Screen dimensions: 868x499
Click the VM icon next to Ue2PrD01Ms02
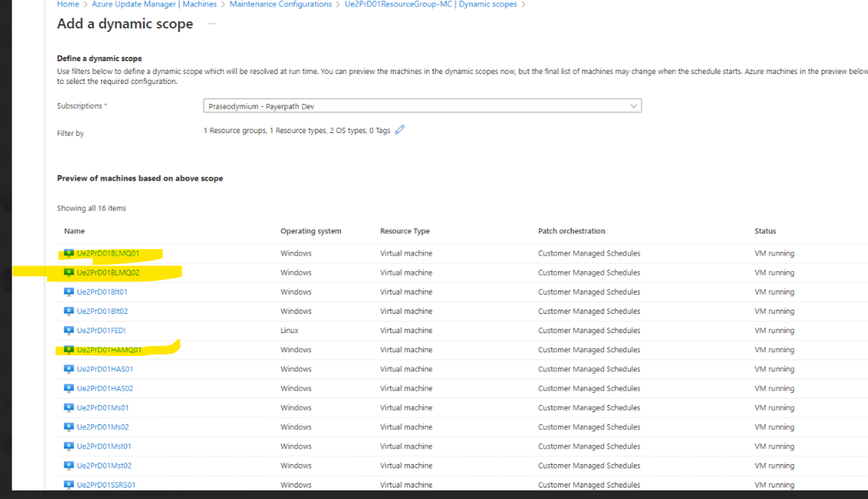pos(68,426)
